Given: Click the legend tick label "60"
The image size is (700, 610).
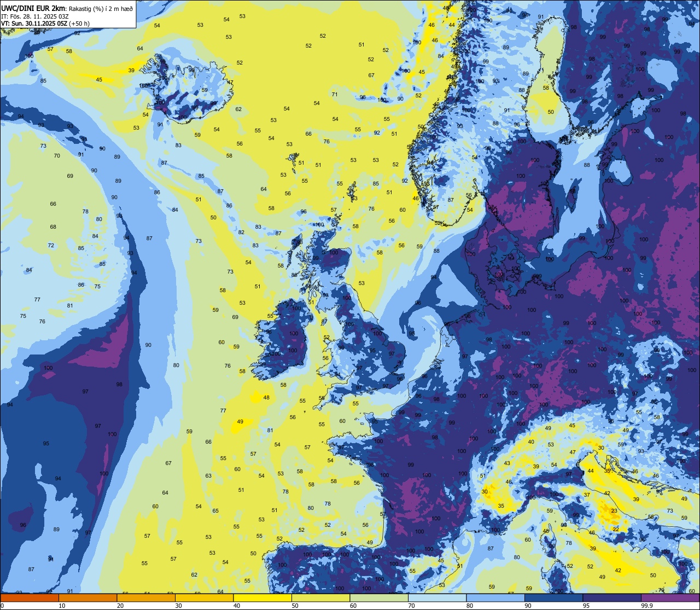Looking at the screenshot, I should (353, 606).
